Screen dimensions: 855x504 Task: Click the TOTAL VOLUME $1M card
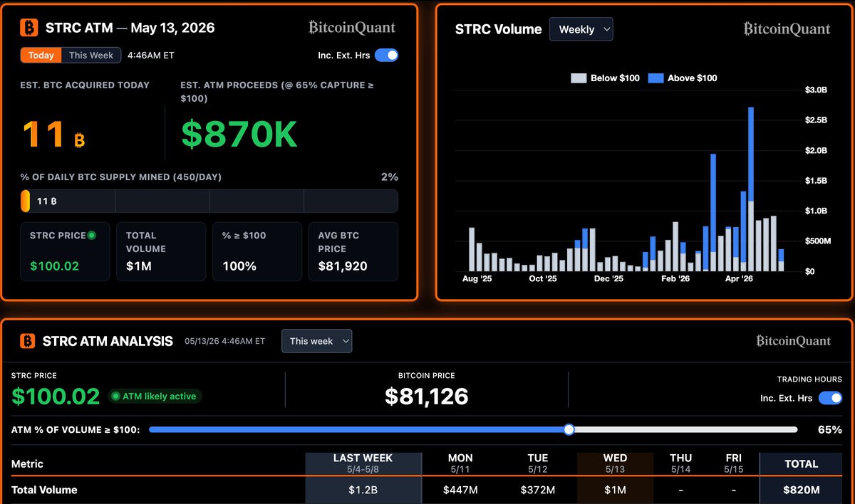[x=161, y=251]
